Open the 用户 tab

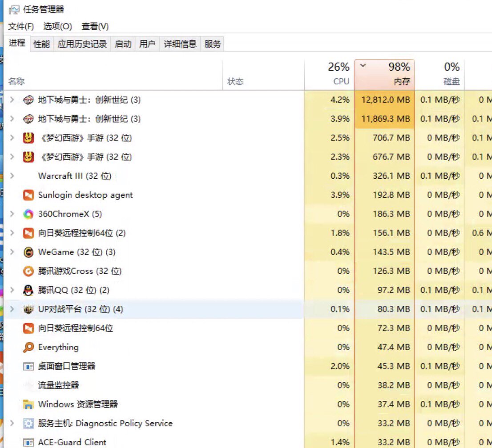[x=147, y=44]
